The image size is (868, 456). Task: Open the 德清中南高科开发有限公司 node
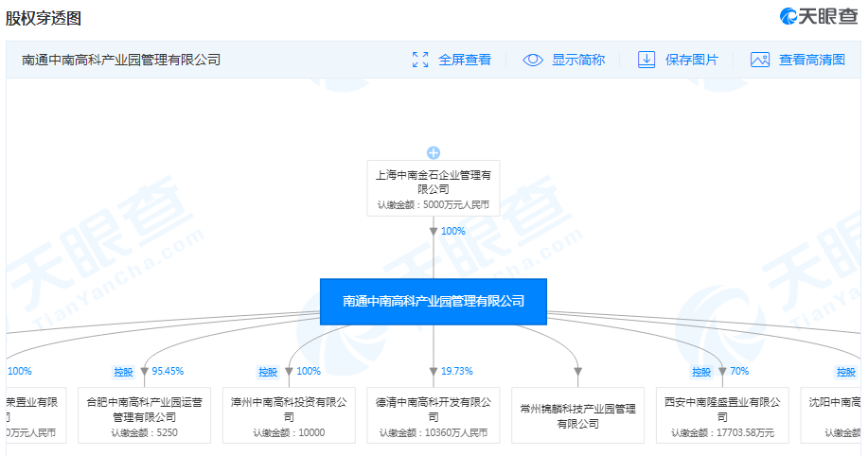[x=434, y=415]
